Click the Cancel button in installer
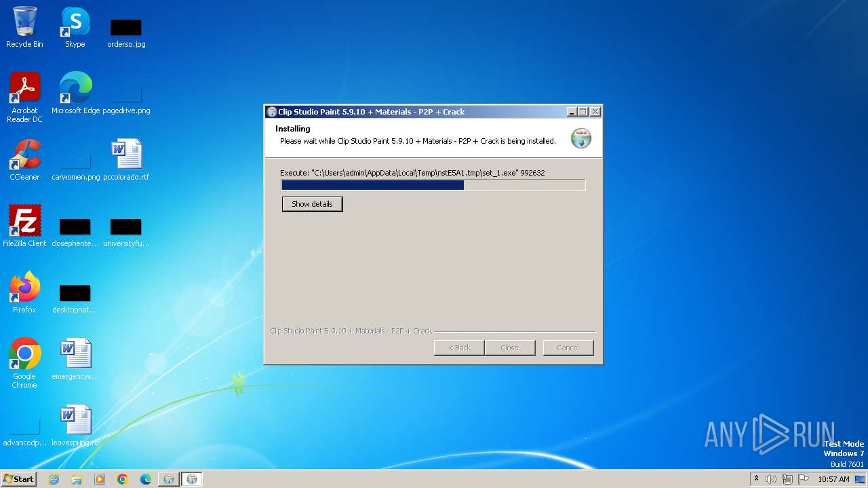 (568, 348)
